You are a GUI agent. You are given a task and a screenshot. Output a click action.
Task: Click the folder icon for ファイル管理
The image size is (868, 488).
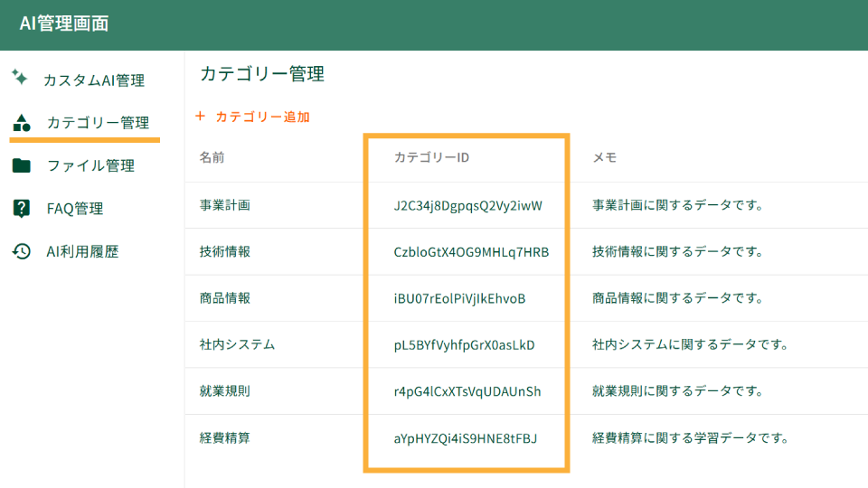[22, 165]
